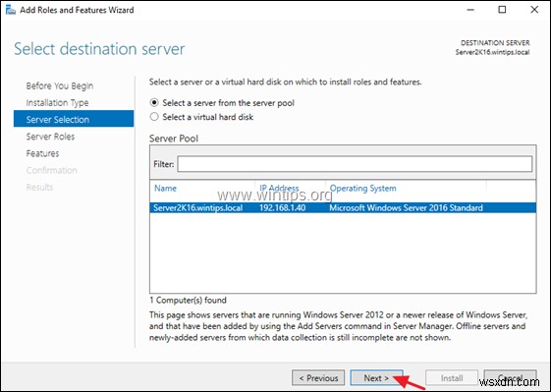Click inside the Filter text field
This screenshot has height=392, width=551.
355,164
